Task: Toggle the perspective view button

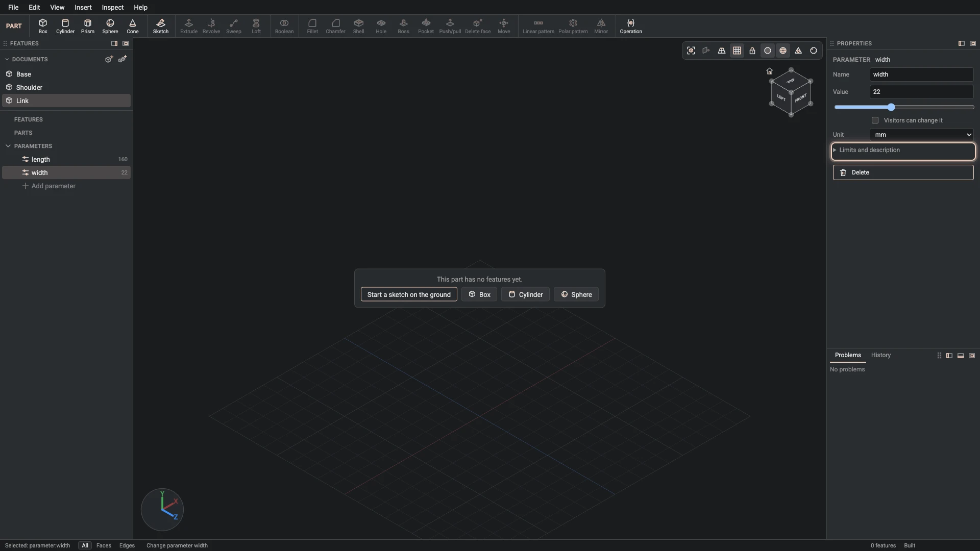Action: point(722,51)
